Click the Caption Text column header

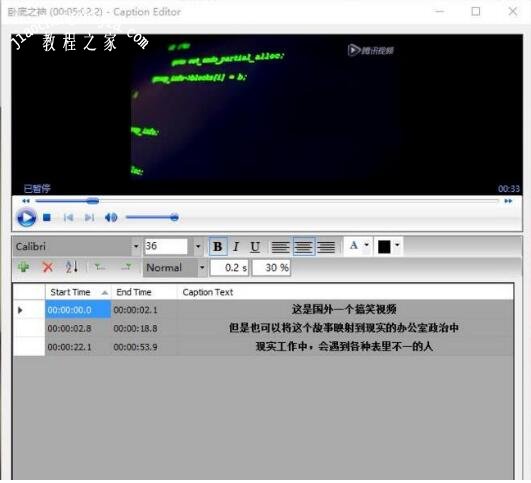(x=345, y=292)
